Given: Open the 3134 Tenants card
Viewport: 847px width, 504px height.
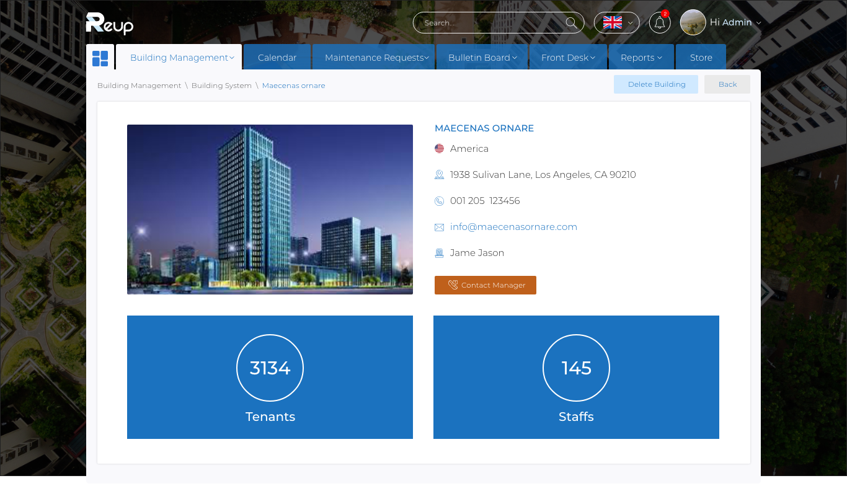Looking at the screenshot, I should tap(270, 377).
